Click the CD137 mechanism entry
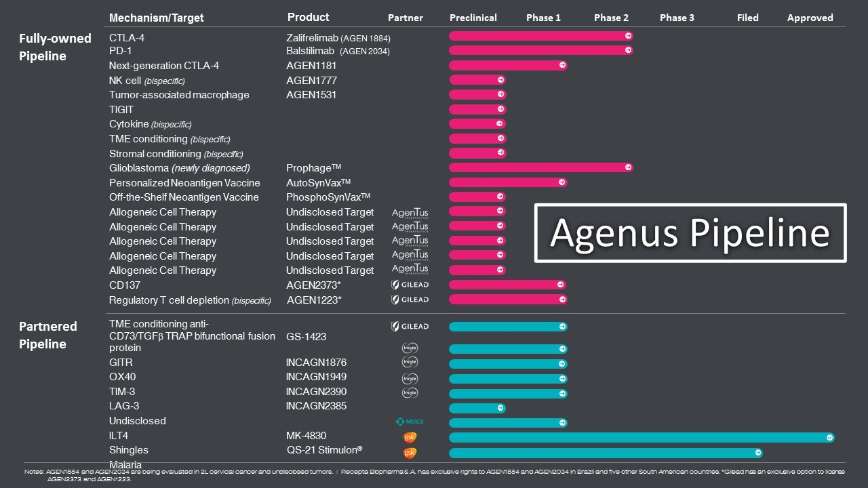The image size is (868, 488). click(x=125, y=285)
